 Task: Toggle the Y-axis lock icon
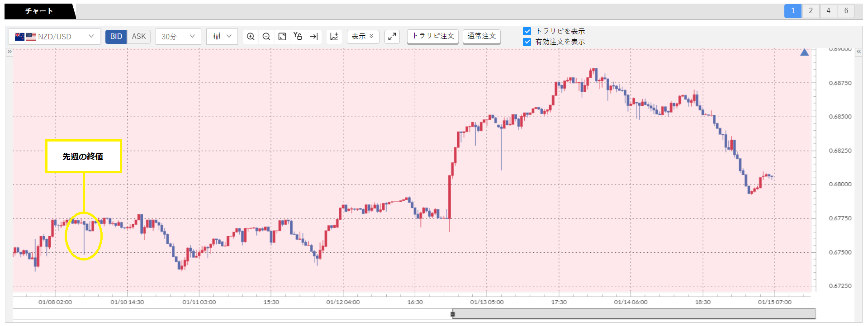pos(298,36)
